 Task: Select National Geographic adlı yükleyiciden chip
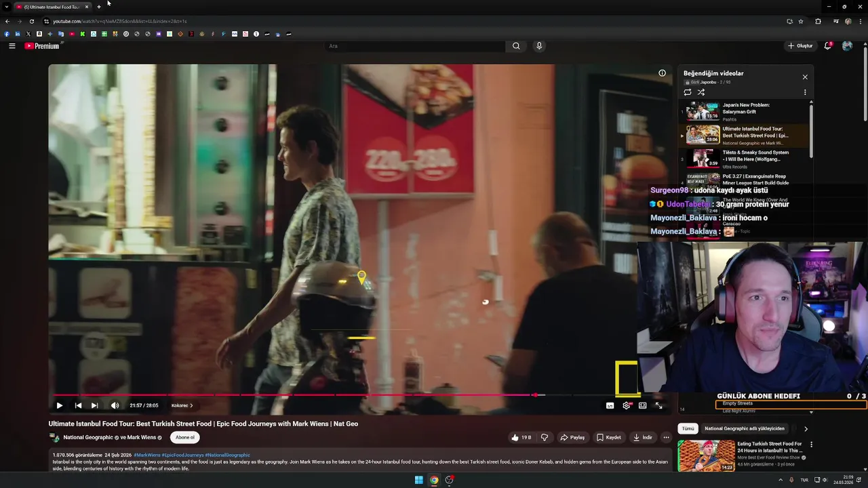pyautogui.click(x=744, y=428)
